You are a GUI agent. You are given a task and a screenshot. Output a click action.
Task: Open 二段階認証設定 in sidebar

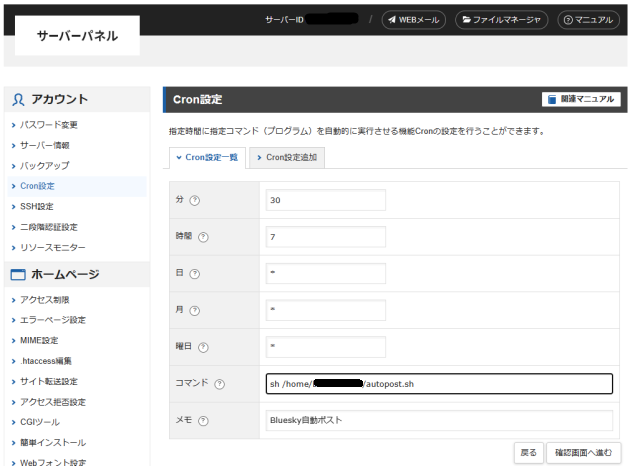click(x=49, y=227)
